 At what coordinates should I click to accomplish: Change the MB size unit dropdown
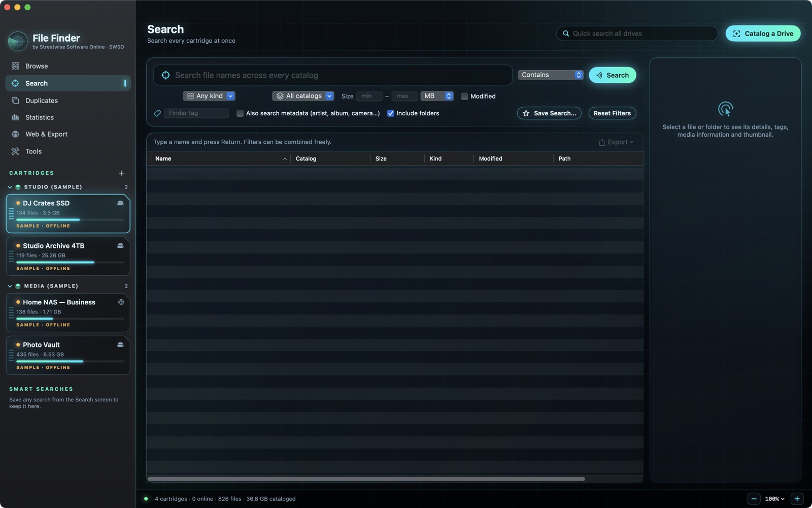(x=437, y=96)
